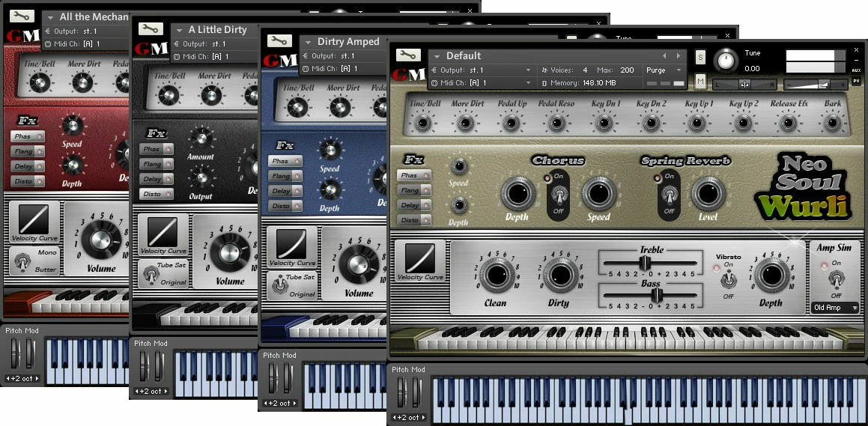Enable Disto effect in Default window

[413, 220]
